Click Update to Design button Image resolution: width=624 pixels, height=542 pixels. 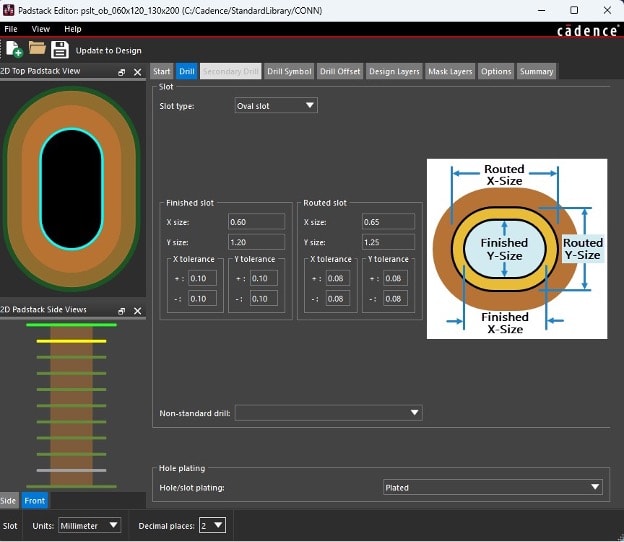(108, 50)
